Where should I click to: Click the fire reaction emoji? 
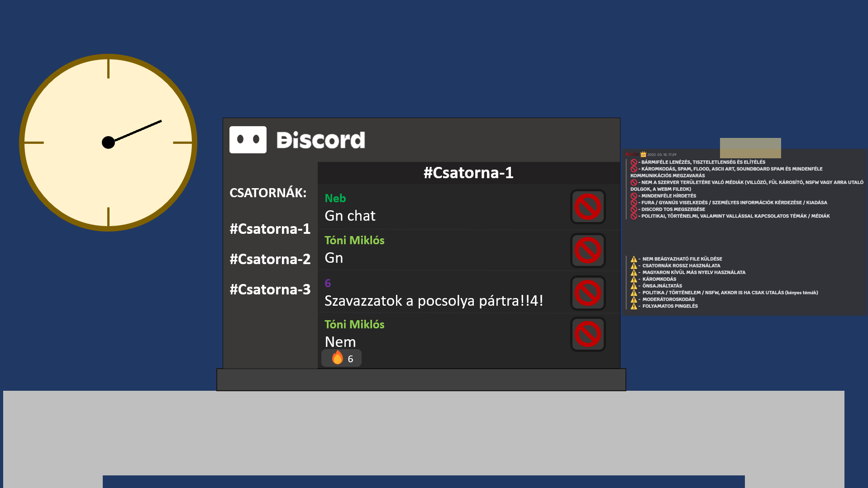(338, 358)
